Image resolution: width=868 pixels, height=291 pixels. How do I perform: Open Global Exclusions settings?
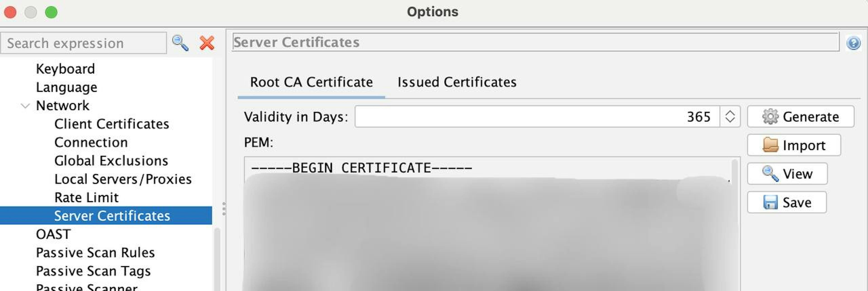click(x=111, y=161)
